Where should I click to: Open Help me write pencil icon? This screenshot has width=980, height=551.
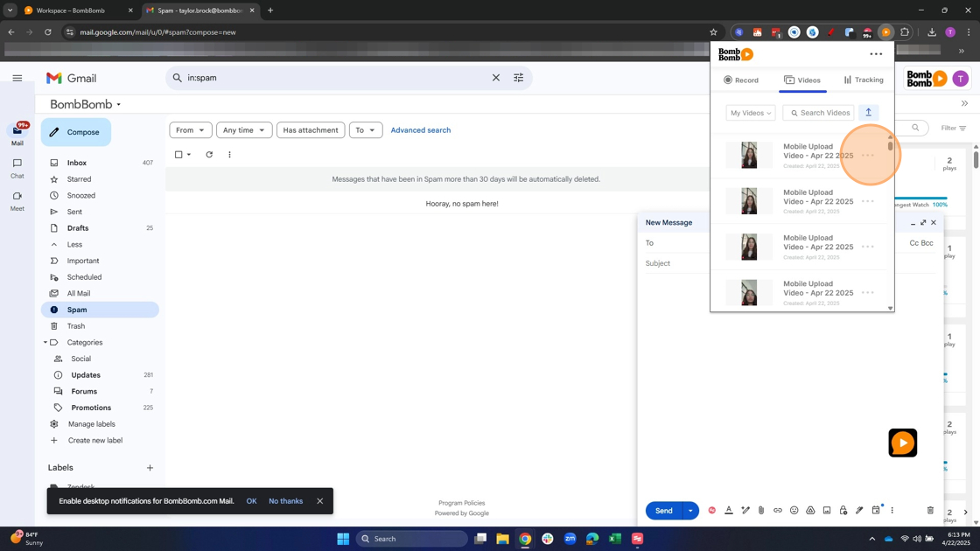click(745, 511)
